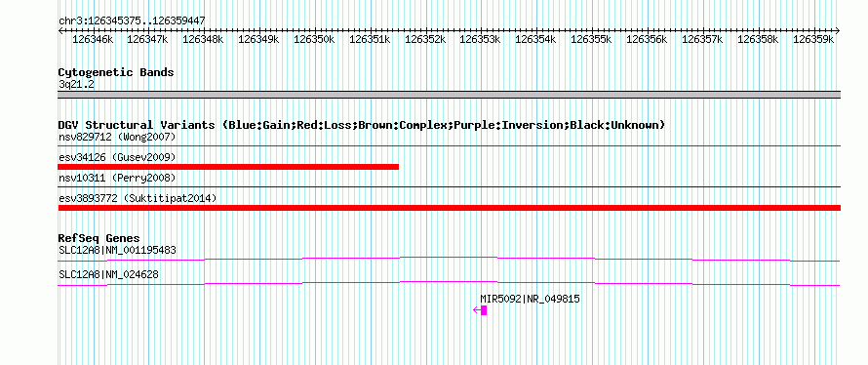Select the esv34126 red loss bar
The height and width of the screenshot is (365, 868).
tap(228, 167)
